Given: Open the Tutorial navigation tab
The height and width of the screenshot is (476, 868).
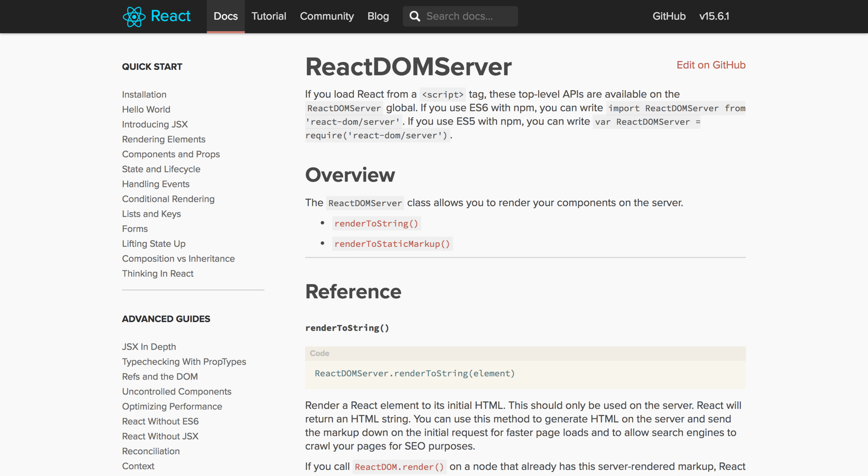Looking at the screenshot, I should (x=268, y=16).
